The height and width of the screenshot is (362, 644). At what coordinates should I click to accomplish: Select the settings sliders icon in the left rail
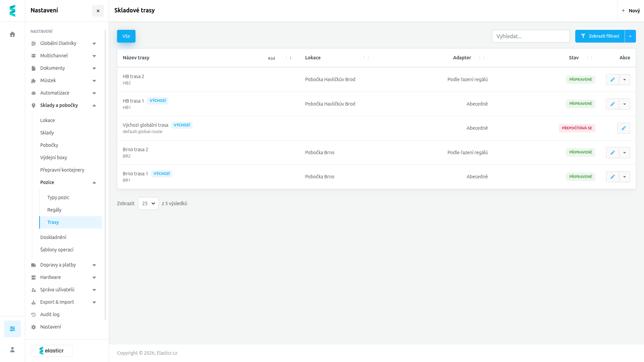coord(12,329)
